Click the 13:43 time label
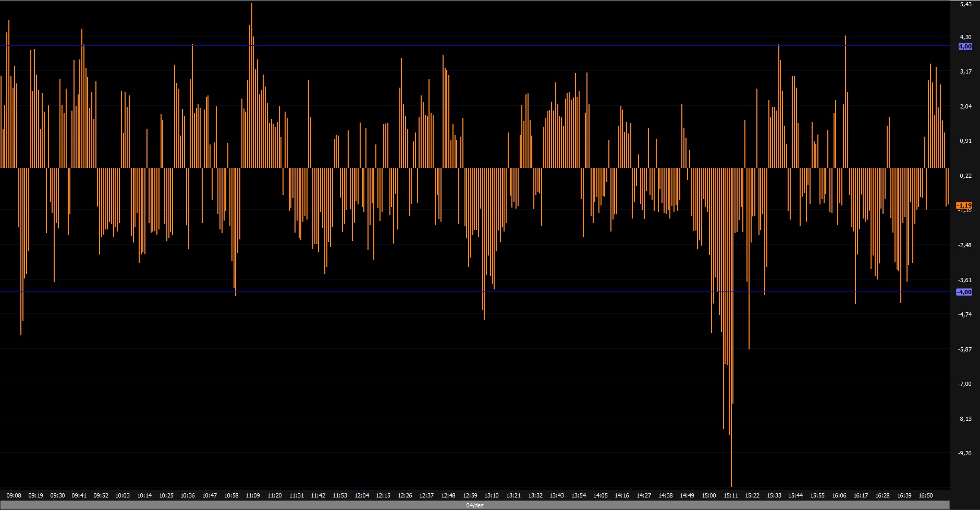Screen dimensions: 980x510 pyautogui.click(x=557, y=495)
